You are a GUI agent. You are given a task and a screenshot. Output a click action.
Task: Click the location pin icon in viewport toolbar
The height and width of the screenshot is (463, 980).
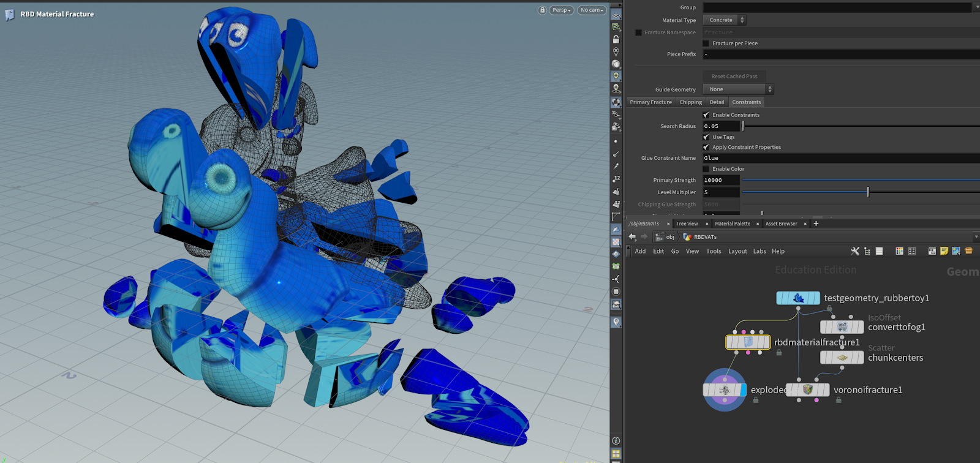[x=616, y=322]
